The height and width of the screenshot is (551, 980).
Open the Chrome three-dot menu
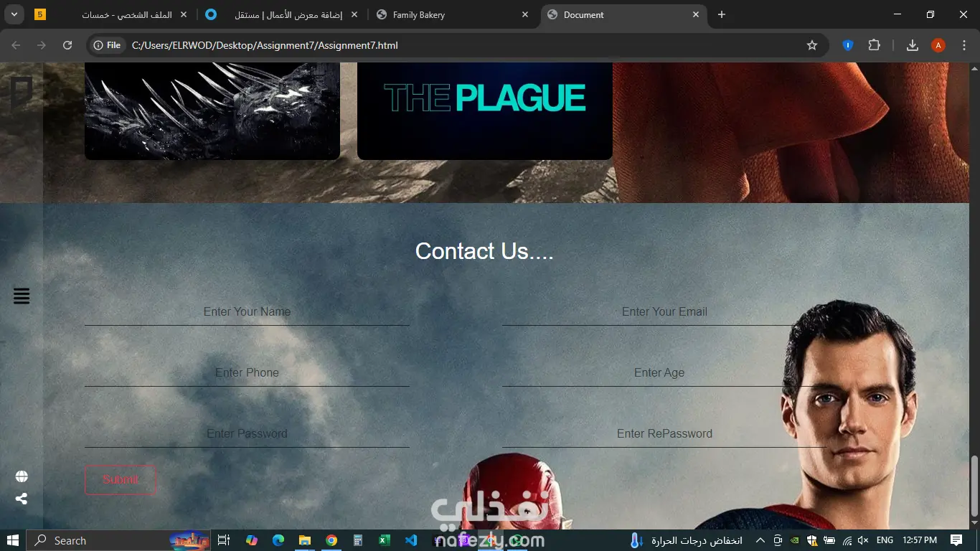[963, 45]
